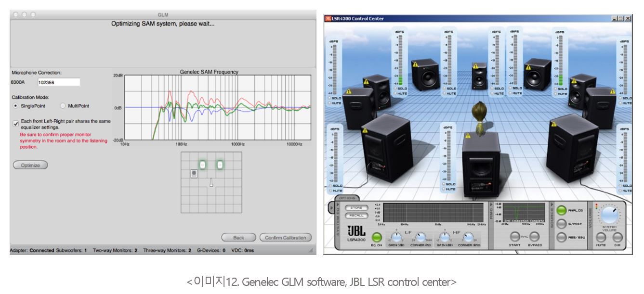
Task: Select the ANALOG source
Action: tap(562, 210)
